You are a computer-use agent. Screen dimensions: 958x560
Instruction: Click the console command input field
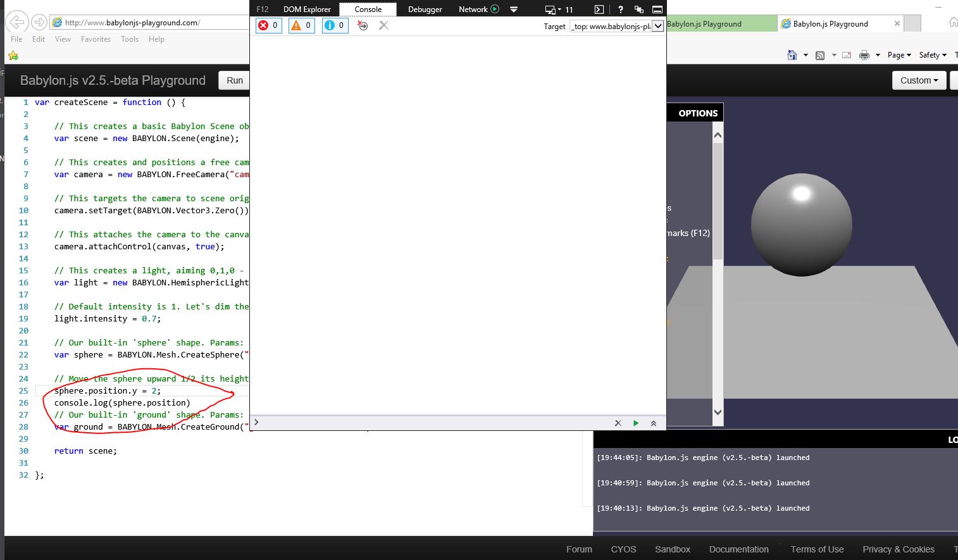433,423
